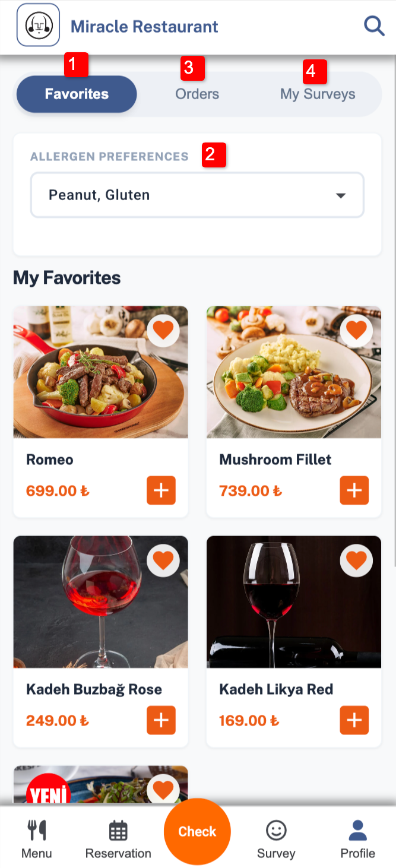
Task: Add Mushroom Fillet with plus button
Action: (354, 490)
